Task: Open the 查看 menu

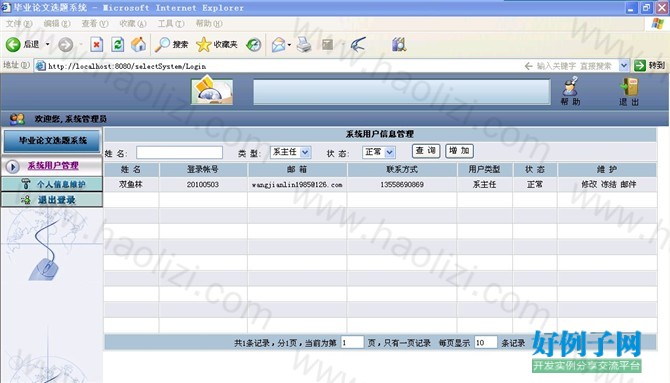Action: (95, 24)
